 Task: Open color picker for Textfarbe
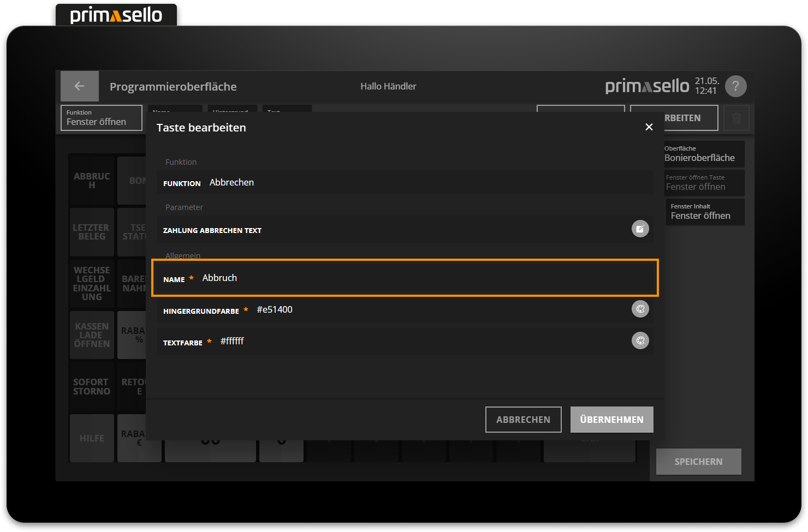(640, 341)
